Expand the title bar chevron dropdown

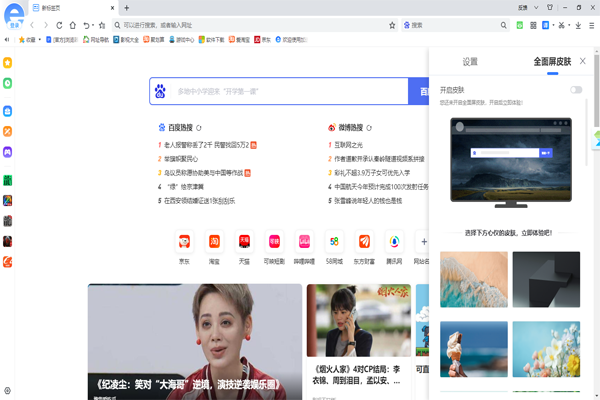[x=536, y=7]
